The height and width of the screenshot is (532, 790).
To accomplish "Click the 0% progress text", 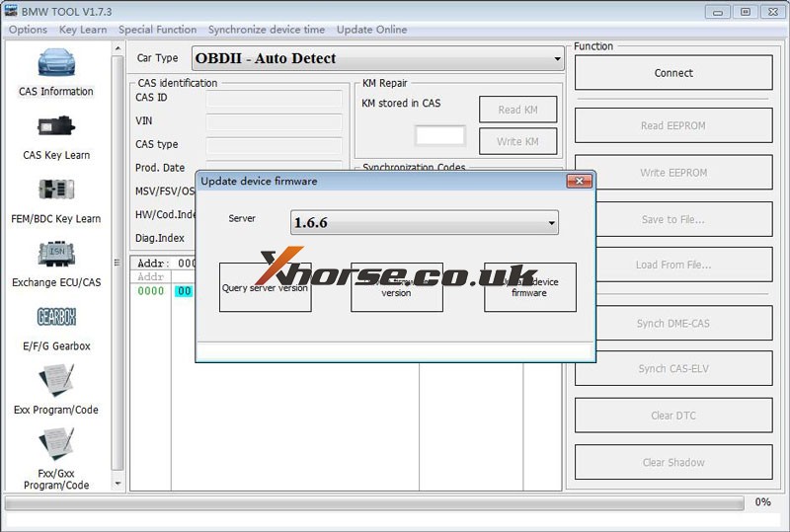I will [762, 501].
